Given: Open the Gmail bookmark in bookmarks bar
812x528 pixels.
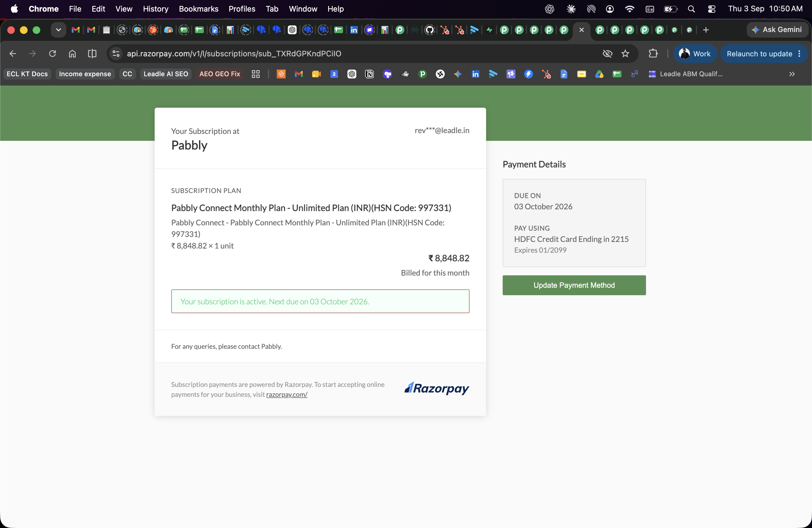Looking at the screenshot, I should tap(299, 74).
